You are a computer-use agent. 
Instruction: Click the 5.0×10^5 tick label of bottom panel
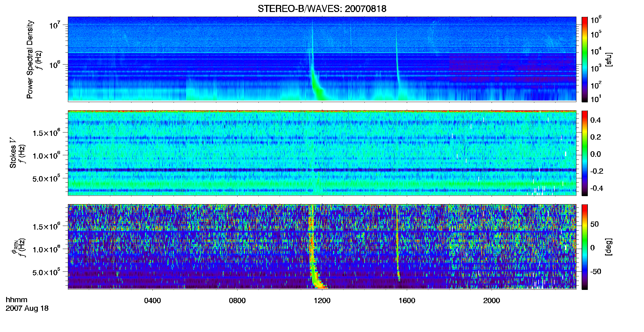coord(46,272)
